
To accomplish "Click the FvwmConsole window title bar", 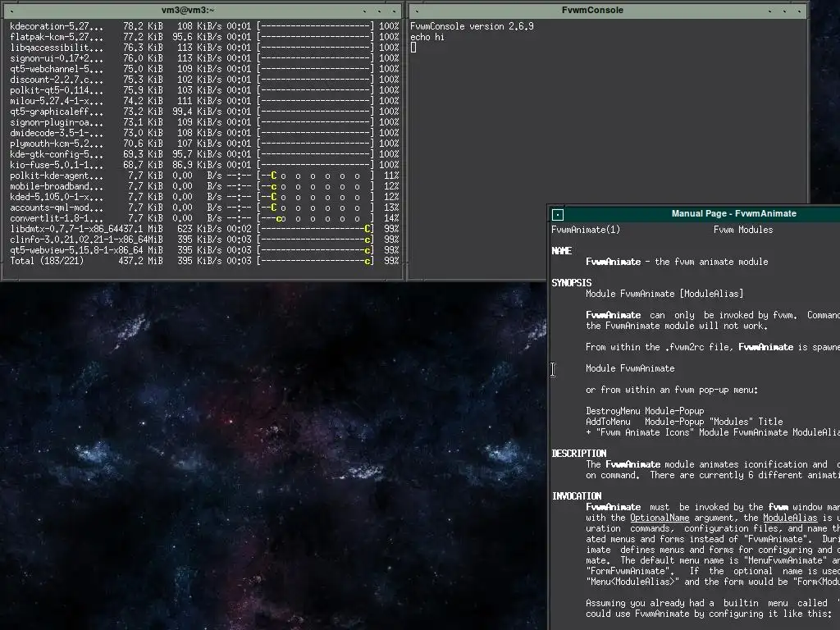I will (592, 10).
